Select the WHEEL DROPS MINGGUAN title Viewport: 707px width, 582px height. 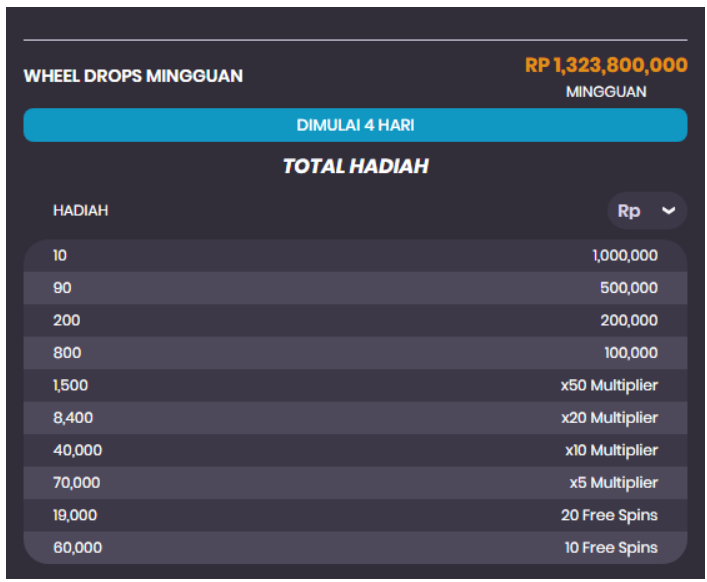(x=133, y=76)
